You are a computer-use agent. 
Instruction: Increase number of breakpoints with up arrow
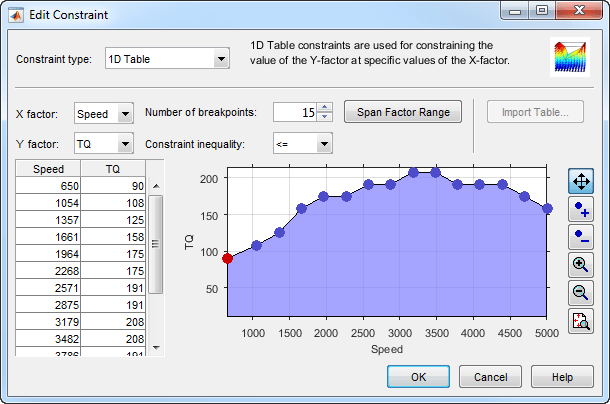324,107
